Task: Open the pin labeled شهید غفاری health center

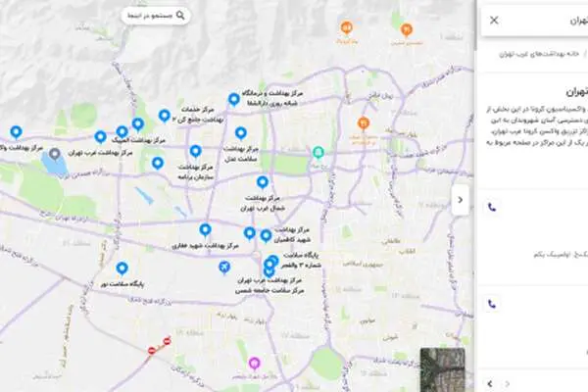Action: click(205, 230)
